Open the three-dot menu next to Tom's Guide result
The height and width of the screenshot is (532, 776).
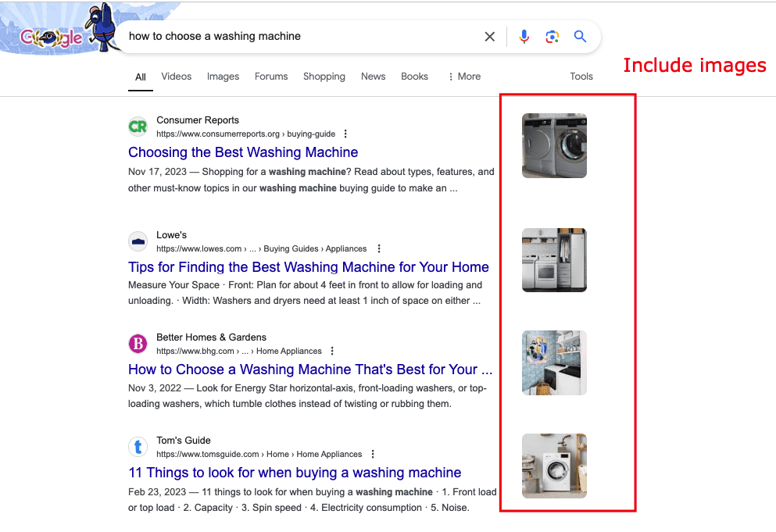point(373,454)
